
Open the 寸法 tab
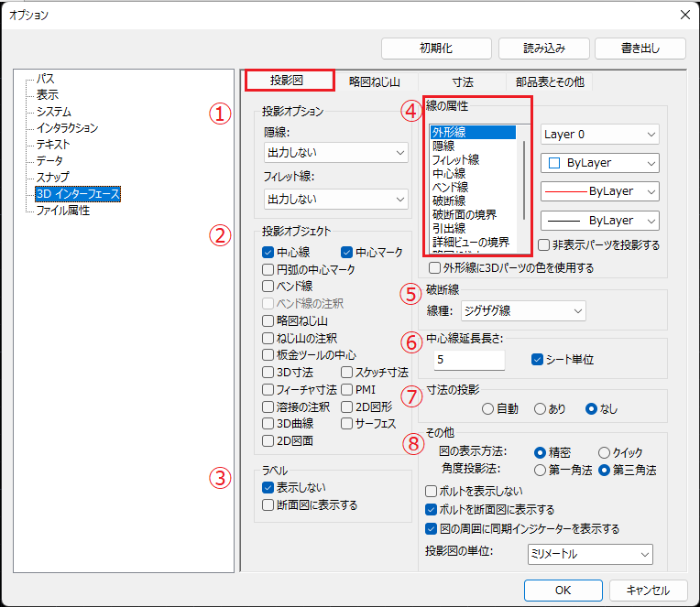click(x=463, y=81)
